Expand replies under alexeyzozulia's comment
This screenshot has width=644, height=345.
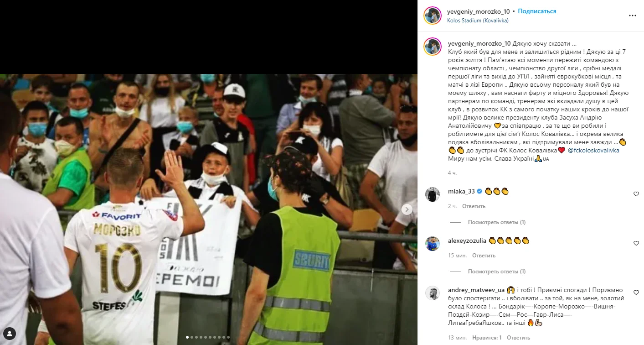click(496, 272)
